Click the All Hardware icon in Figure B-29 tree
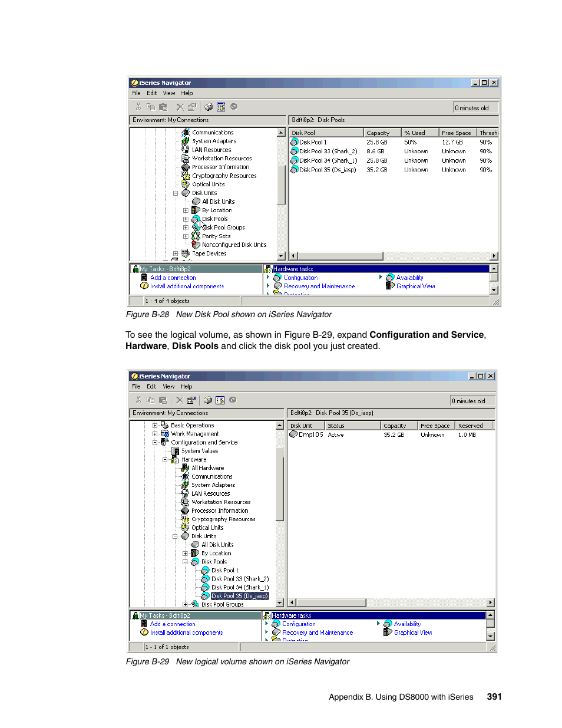The width and height of the screenshot is (562, 728). (x=185, y=467)
